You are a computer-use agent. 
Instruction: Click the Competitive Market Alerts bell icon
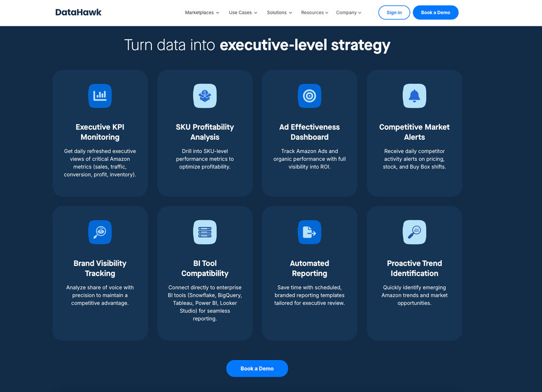(414, 96)
